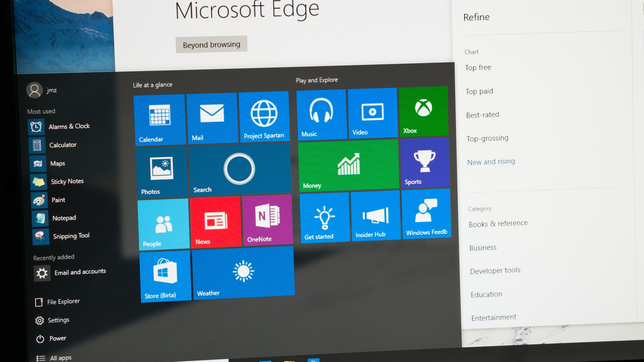Click the Play and Explore group heading
644x362 pixels.
(x=317, y=80)
